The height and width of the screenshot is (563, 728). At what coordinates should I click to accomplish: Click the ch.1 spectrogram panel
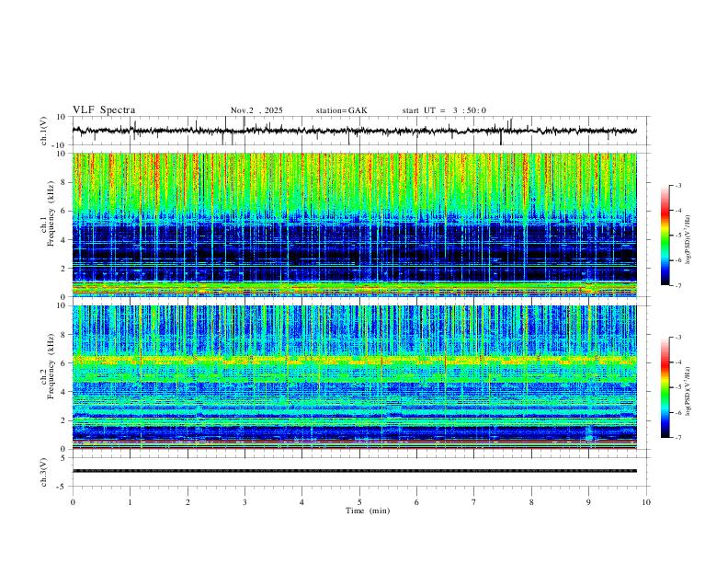(x=354, y=224)
